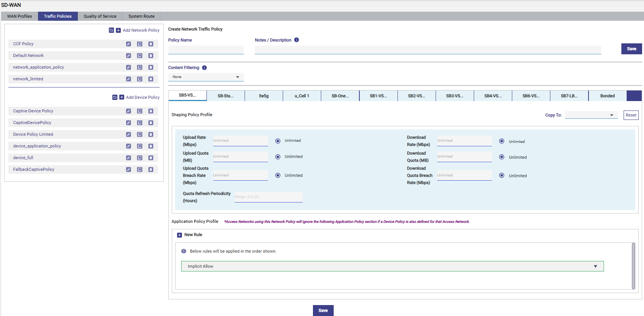Screen dimensions: 644x316
Task: Copy the Default Network policy
Action: (140, 55)
